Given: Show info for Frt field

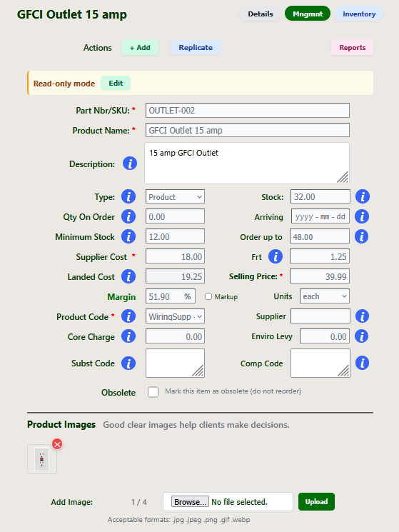Looking at the screenshot, I should 276,256.
